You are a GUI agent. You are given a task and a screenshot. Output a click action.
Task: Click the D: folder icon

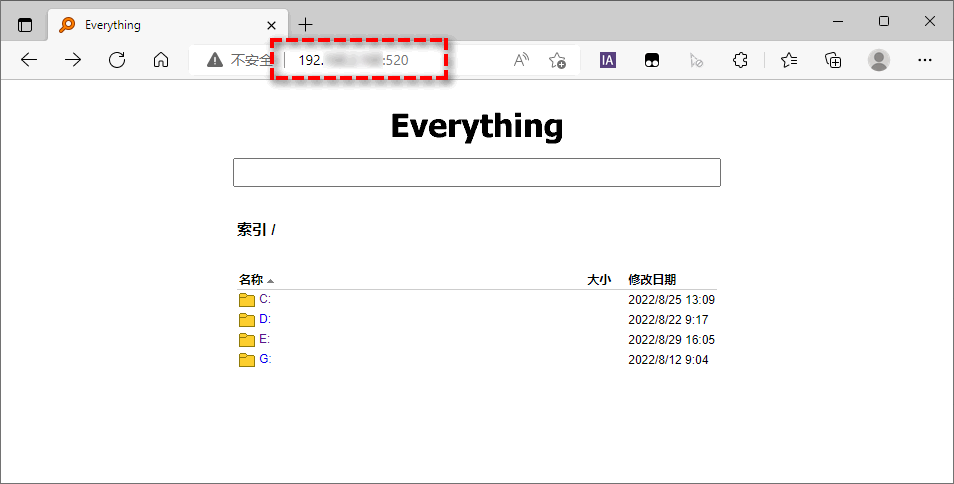click(246, 320)
